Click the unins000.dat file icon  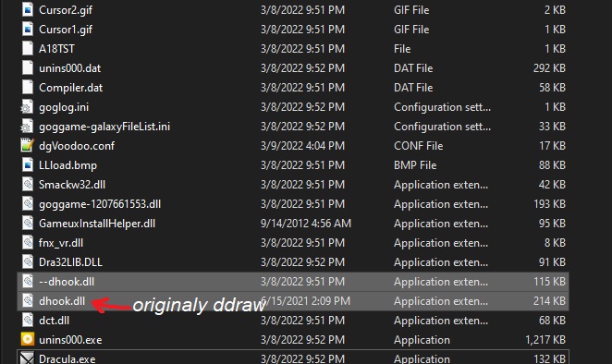click(x=28, y=67)
